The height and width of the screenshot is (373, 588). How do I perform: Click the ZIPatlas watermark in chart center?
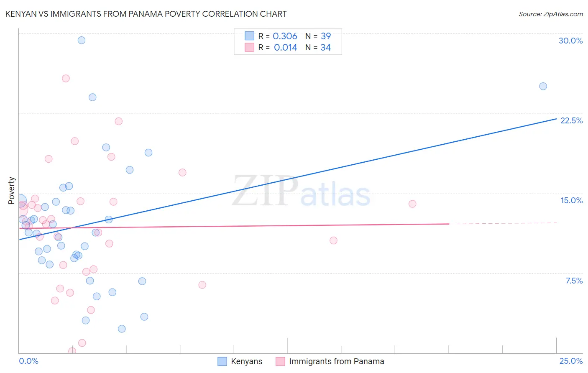301,192
